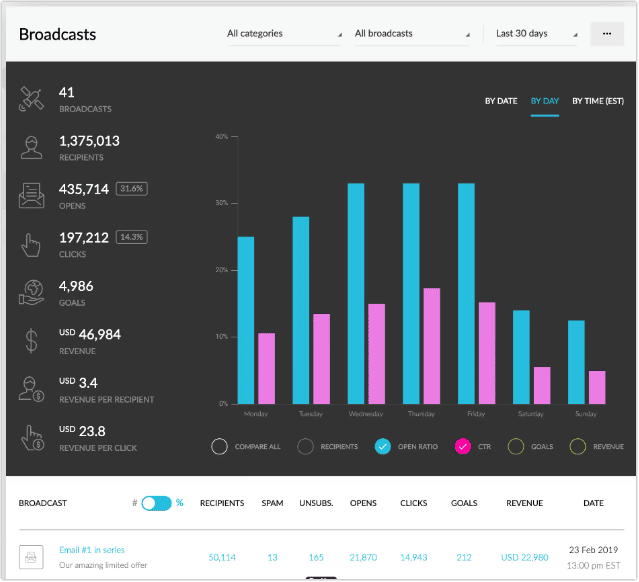
Task: Click the recipients person icon
Action: coord(31,148)
